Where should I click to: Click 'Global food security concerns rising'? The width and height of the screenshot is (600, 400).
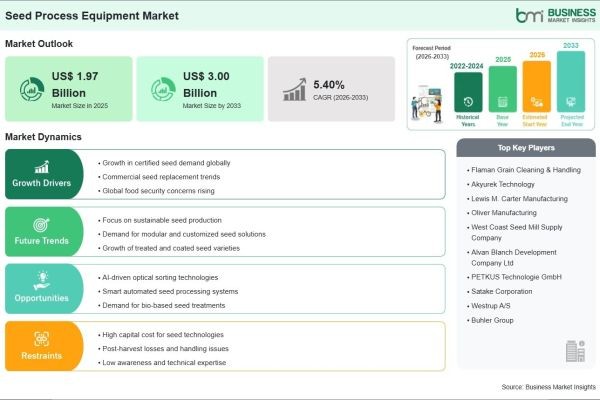tap(158, 191)
